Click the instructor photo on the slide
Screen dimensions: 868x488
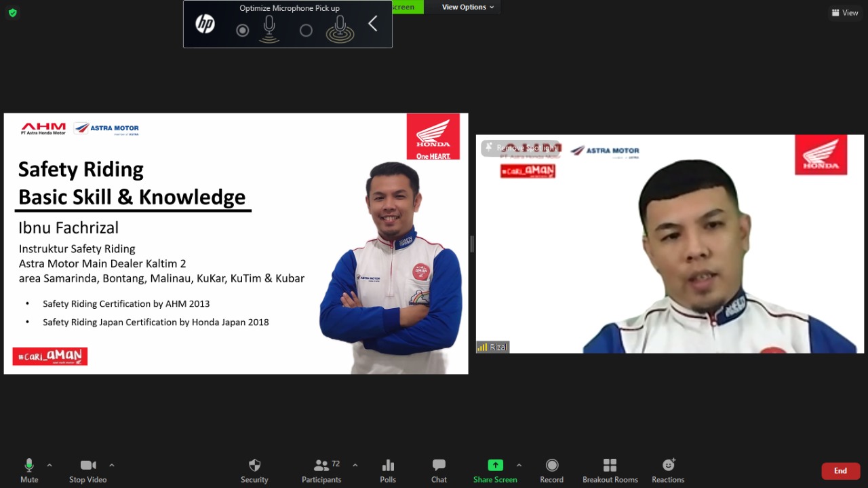(x=391, y=268)
